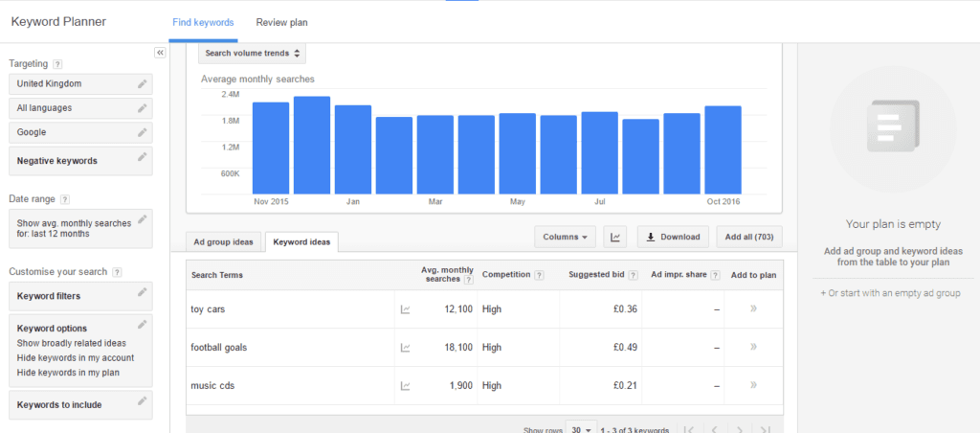Click the pencil icon for Negative keywords
980x433 pixels.
pyautogui.click(x=142, y=157)
